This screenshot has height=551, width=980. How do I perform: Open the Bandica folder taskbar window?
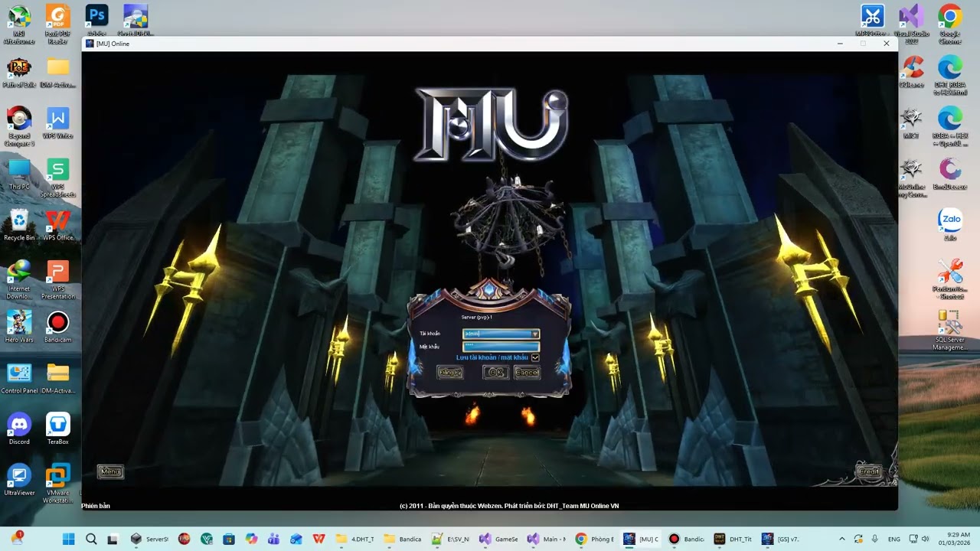402,539
